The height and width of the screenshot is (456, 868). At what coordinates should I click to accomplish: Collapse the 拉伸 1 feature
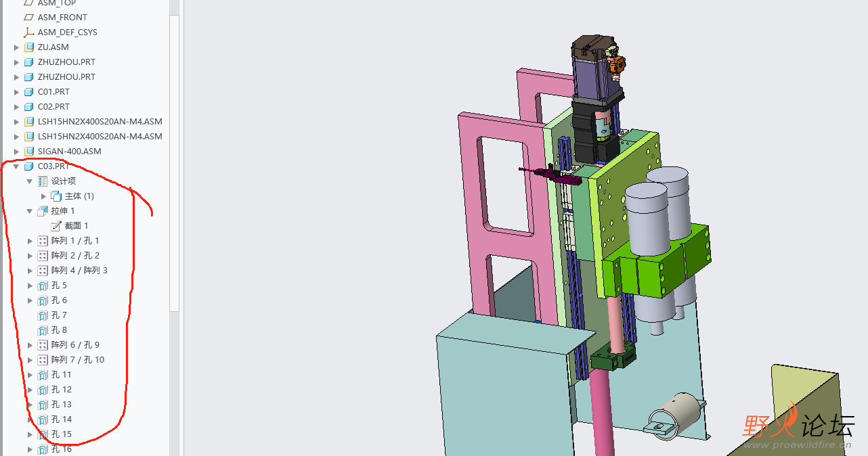[x=30, y=211]
